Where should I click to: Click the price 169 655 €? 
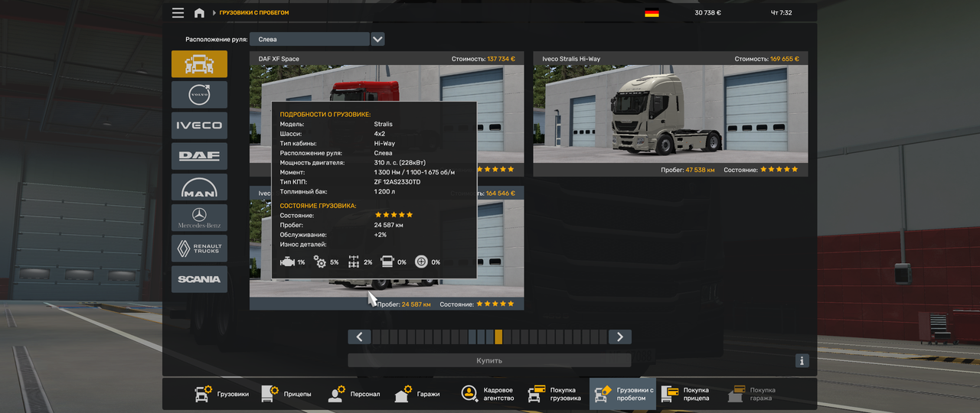785,59
